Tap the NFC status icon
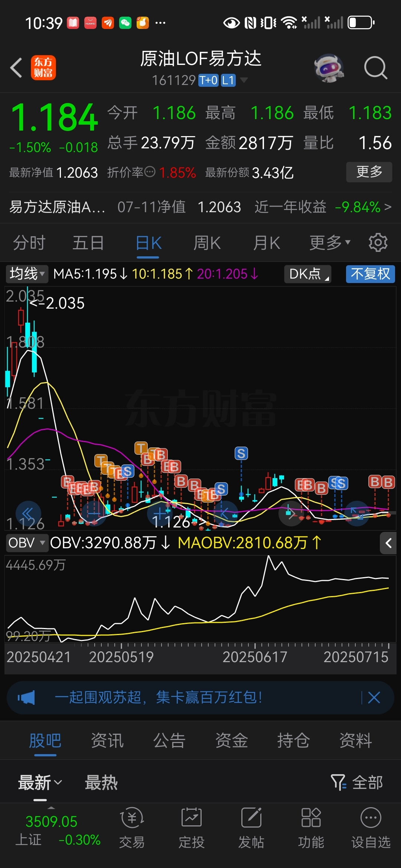The height and width of the screenshot is (868, 401). [251, 23]
